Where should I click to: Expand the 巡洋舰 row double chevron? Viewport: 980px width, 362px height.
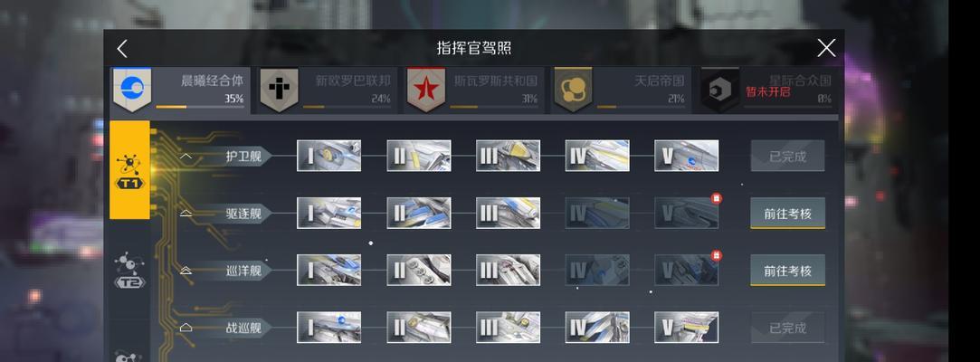pyautogui.click(x=186, y=271)
